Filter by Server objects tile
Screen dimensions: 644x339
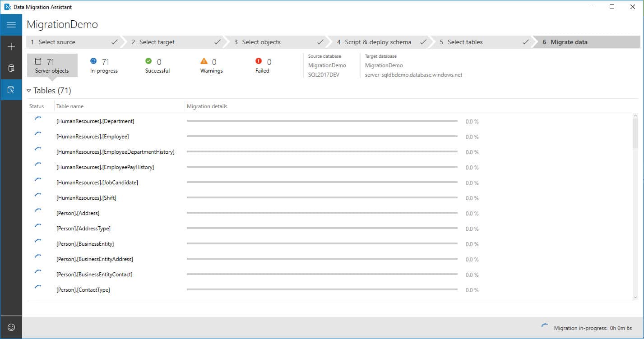[52, 65]
